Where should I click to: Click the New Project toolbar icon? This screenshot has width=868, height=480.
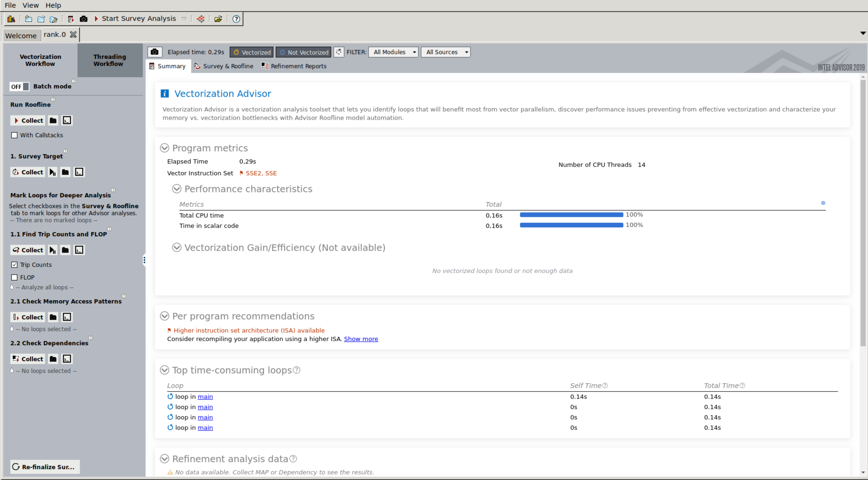[29, 19]
